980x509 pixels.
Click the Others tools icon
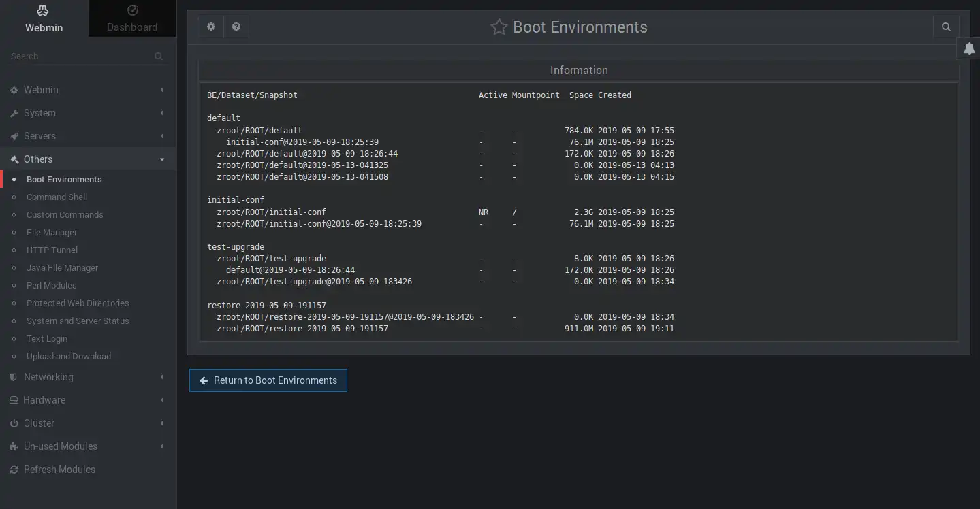coord(14,159)
